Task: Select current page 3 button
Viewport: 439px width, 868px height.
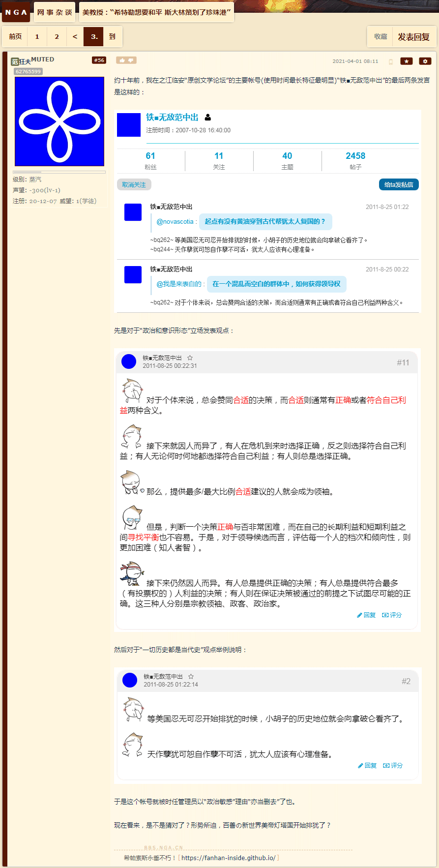Action: [93, 36]
